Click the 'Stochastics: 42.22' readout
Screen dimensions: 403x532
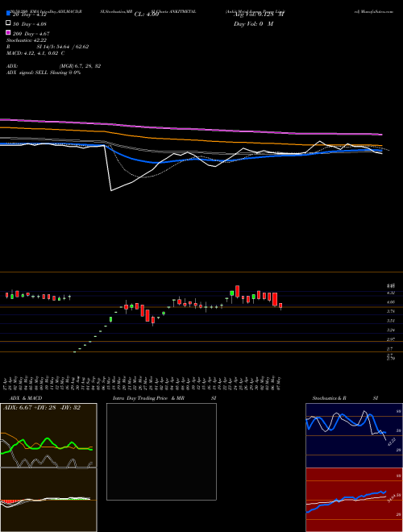click(x=26, y=40)
